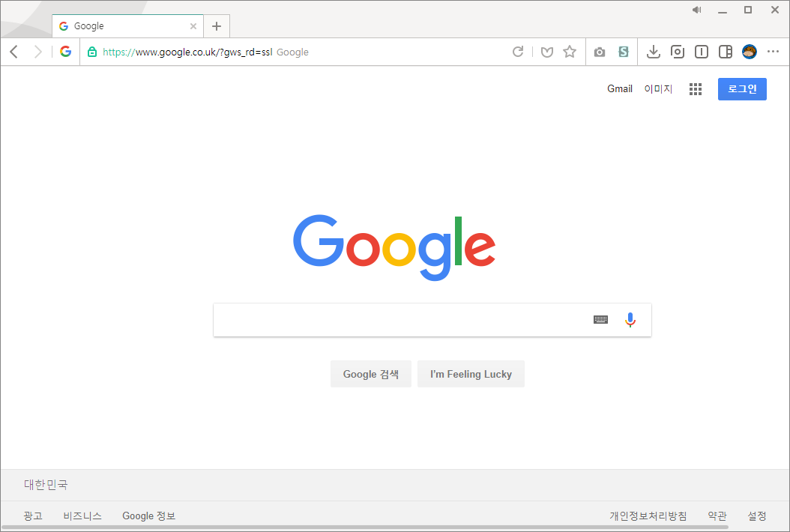Mute tab audio with speaker icon
The height and width of the screenshot is (532, 790).
(697, 10)
